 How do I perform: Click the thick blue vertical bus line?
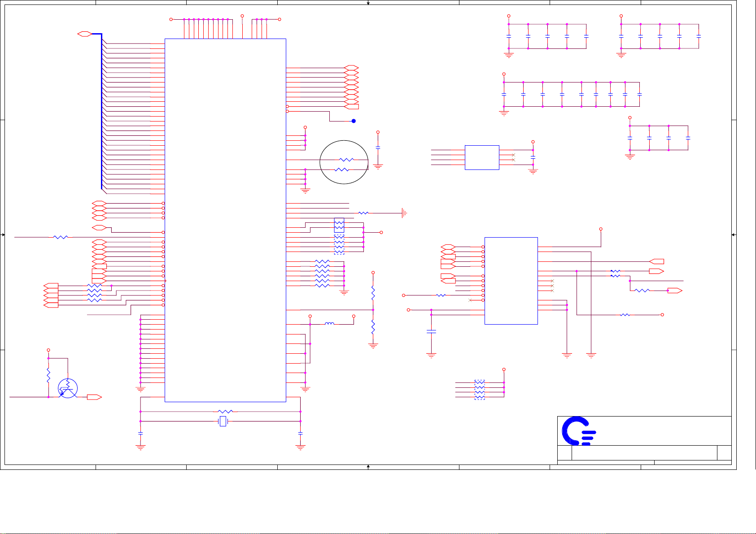pyautogui.click(x=101, y=111)
